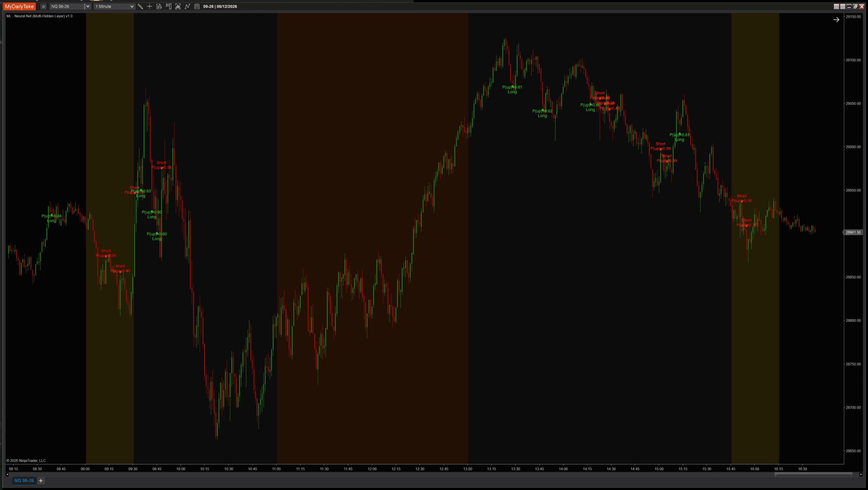This screenshot has height=490, width=868.
Task: Click arrow to scroll chart to latest bar
Action: [x=836, y=20]
